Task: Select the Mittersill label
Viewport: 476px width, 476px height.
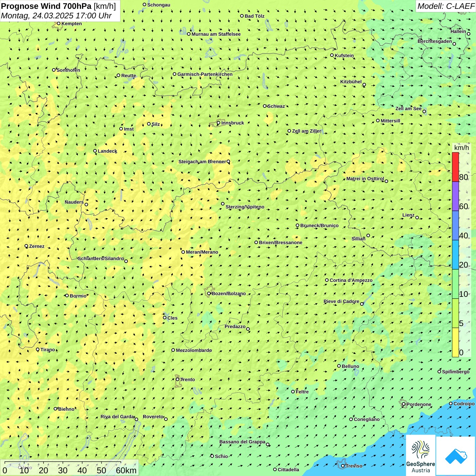Action: [x=390, y=121]
